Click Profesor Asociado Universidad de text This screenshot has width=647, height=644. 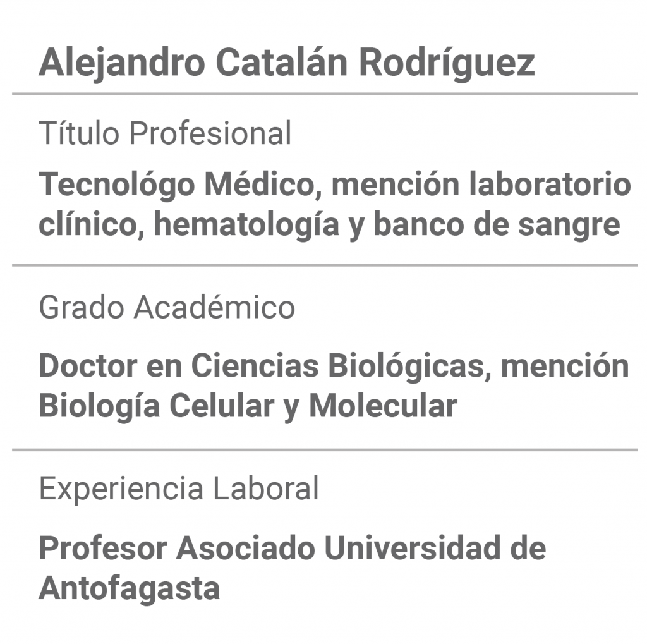pos(292,548)
